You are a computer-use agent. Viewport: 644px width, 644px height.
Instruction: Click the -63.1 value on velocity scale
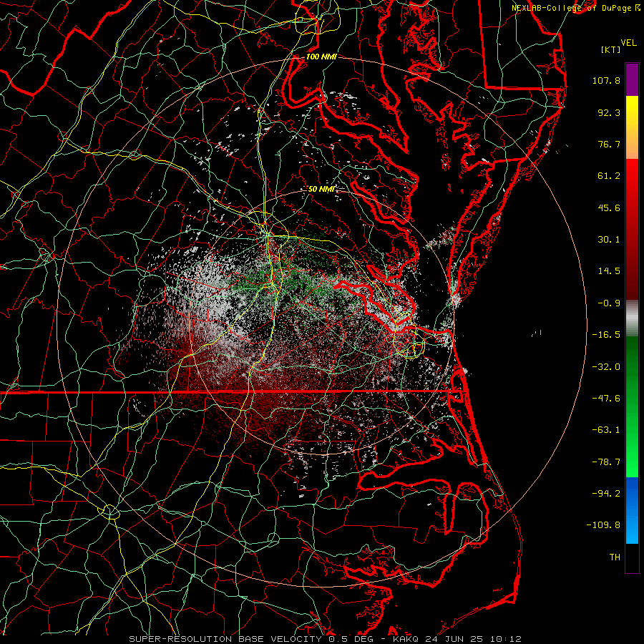pos(606,430)
